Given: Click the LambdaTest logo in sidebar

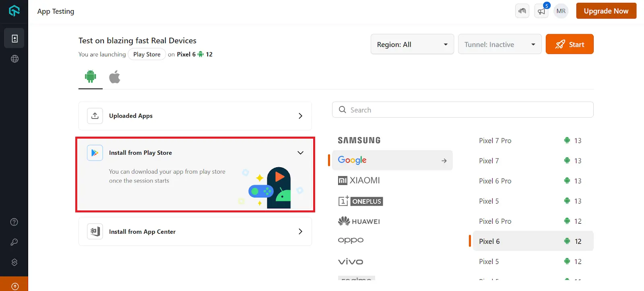Looking at the screenshot, I should tap(14, 11).
